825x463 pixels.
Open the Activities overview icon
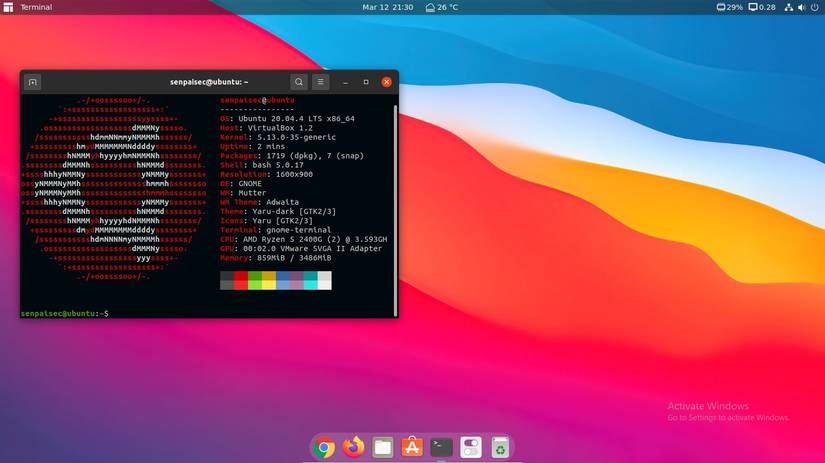pos(9,7)
